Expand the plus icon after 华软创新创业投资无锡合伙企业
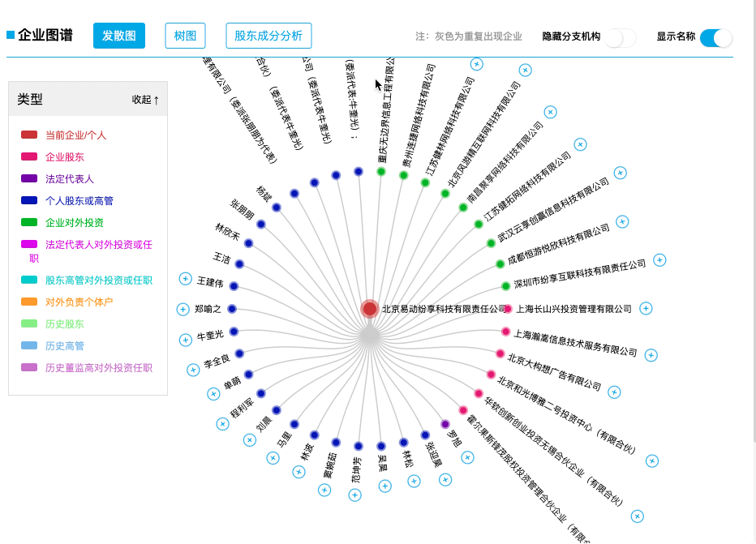Screen dimensions: 756x544 (638, 516)
